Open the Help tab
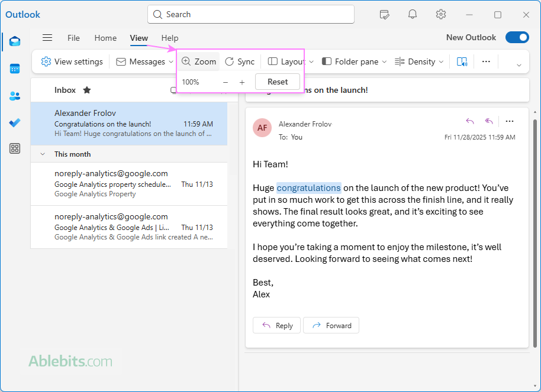The image size is (541, 392). 170,38
